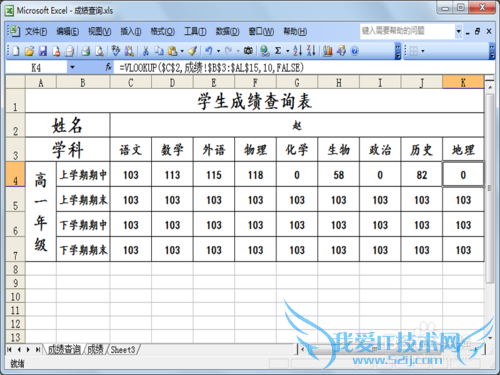Open the Borders style dropdown arrow
Screen dimensions: 500x375
tap(423, 51)
